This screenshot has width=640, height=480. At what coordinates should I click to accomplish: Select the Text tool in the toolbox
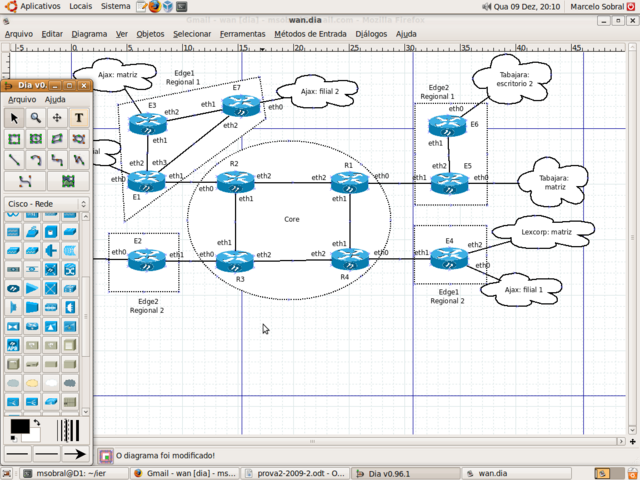(x=79, y=118)
